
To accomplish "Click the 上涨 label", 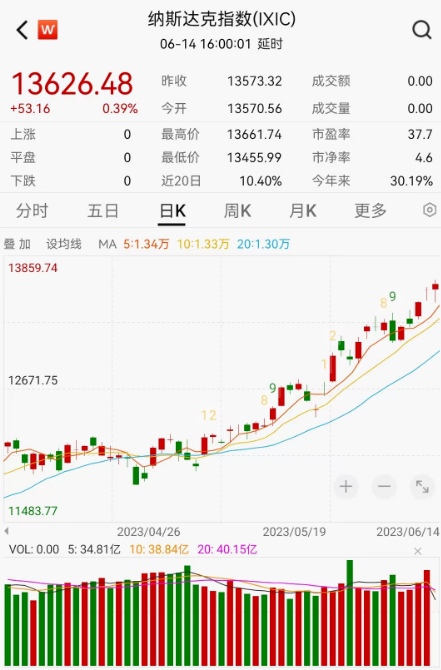I will 23,135.
